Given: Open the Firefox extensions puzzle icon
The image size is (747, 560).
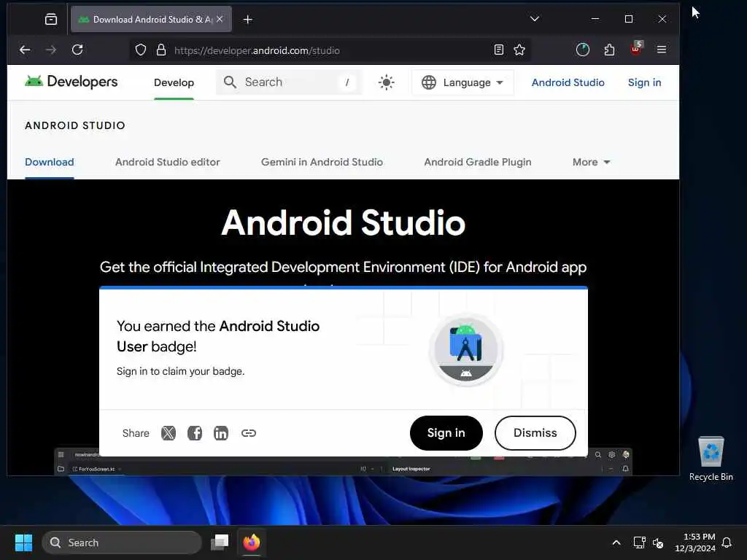Looking at the screenshot, I should pos(609,50).
